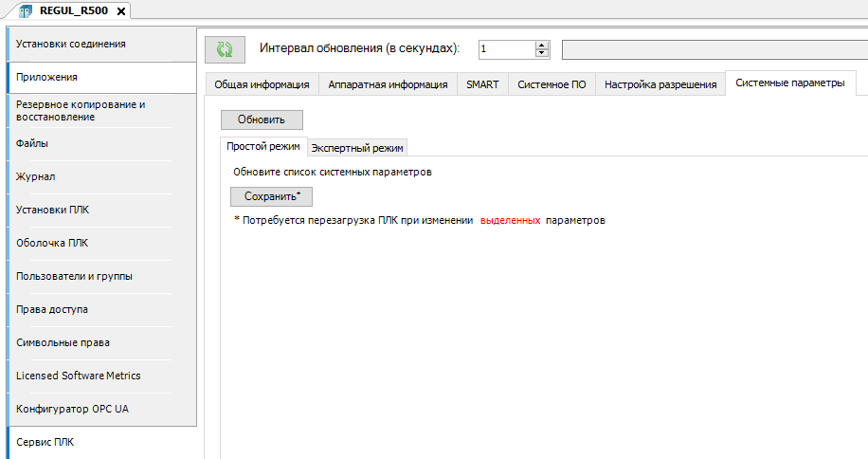Switch to the Аппаратная информация tab
Screen dimensions: 868x459
click(x=388, y=84)
